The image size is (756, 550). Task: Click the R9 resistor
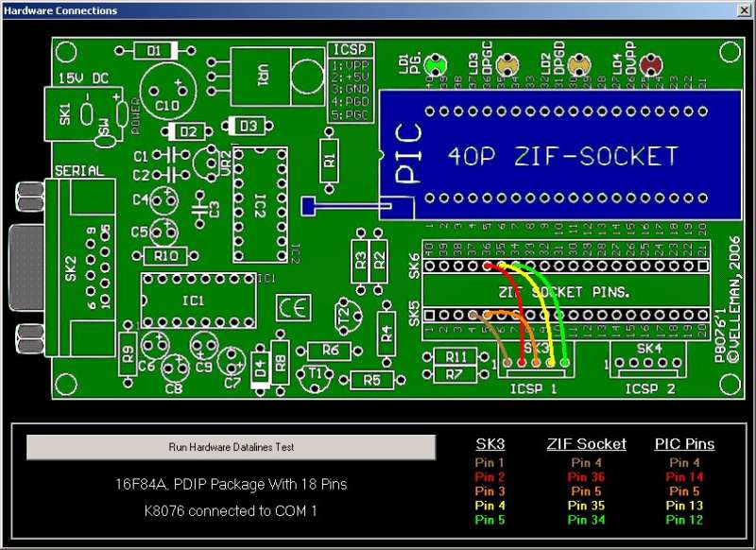point(128,355)
